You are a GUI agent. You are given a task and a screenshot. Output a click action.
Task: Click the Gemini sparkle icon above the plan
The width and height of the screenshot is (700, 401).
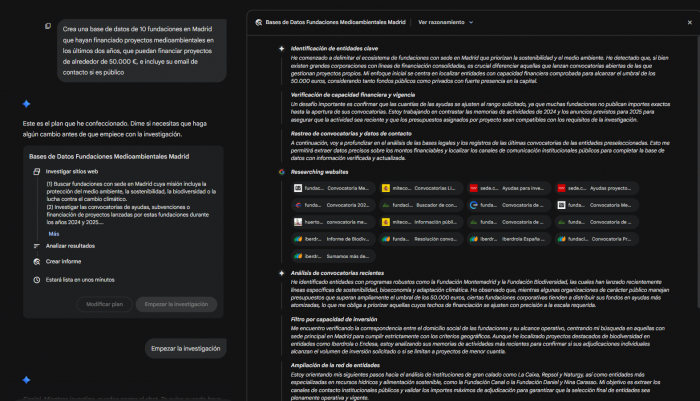(27, 103)
